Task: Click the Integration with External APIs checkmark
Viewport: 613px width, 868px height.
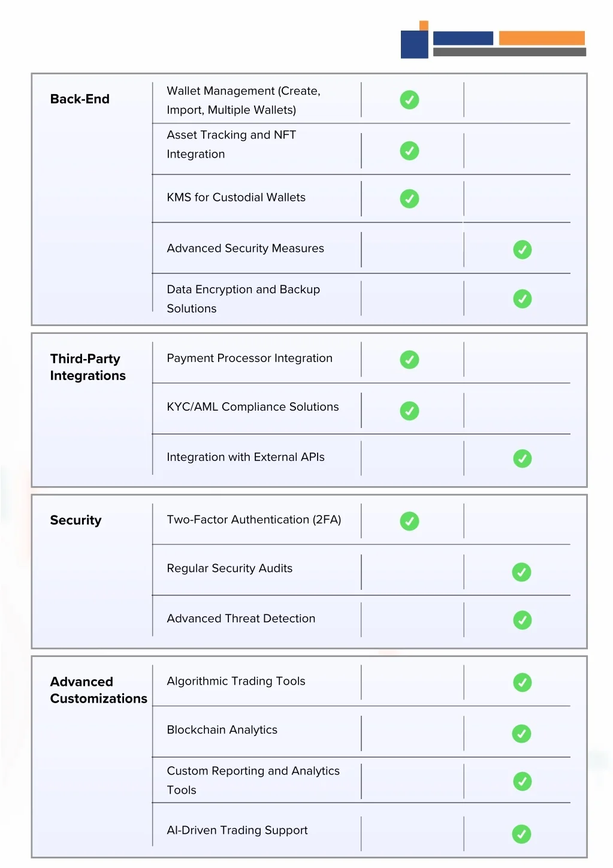Action: 522,459
